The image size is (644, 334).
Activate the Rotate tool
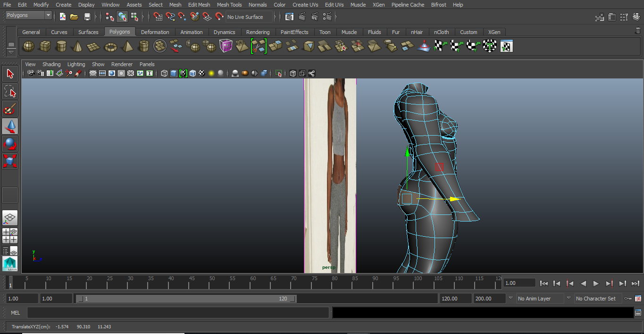pos(10,143)
